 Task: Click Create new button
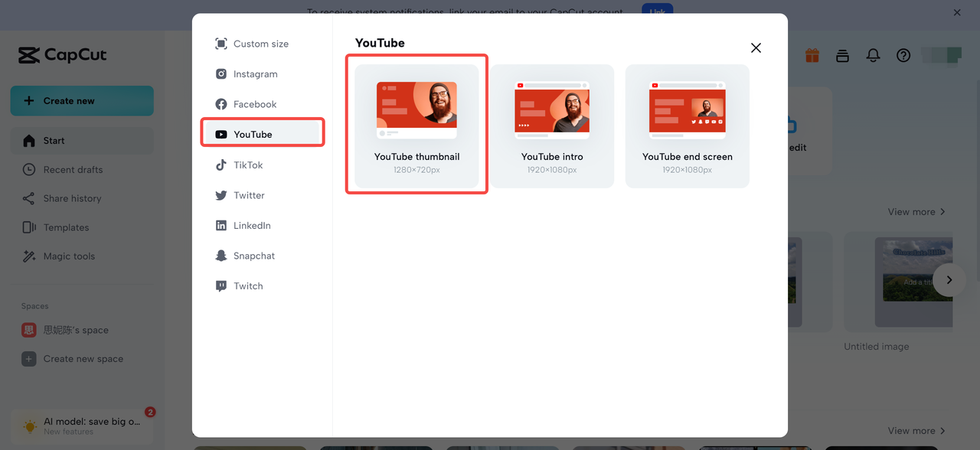pos(82,101)
